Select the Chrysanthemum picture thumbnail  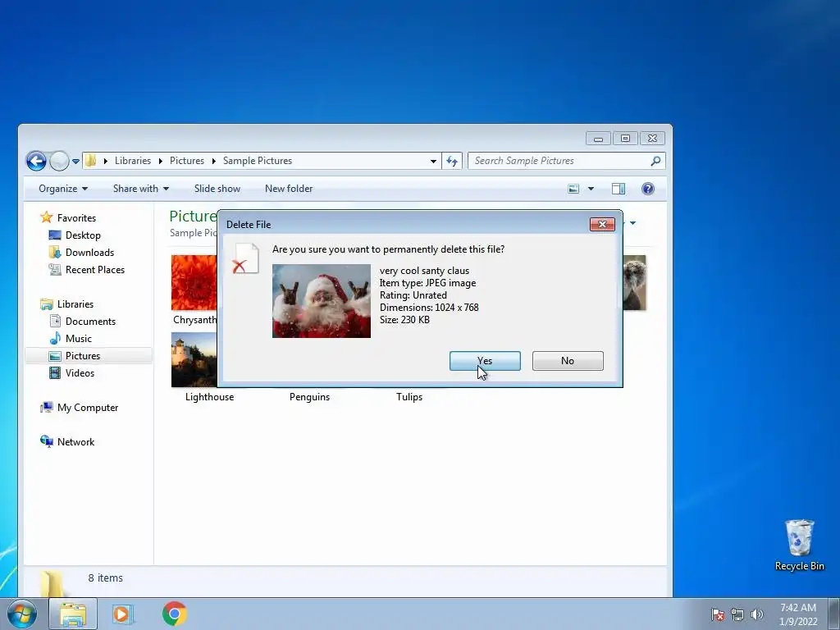(x=194, y=282)
